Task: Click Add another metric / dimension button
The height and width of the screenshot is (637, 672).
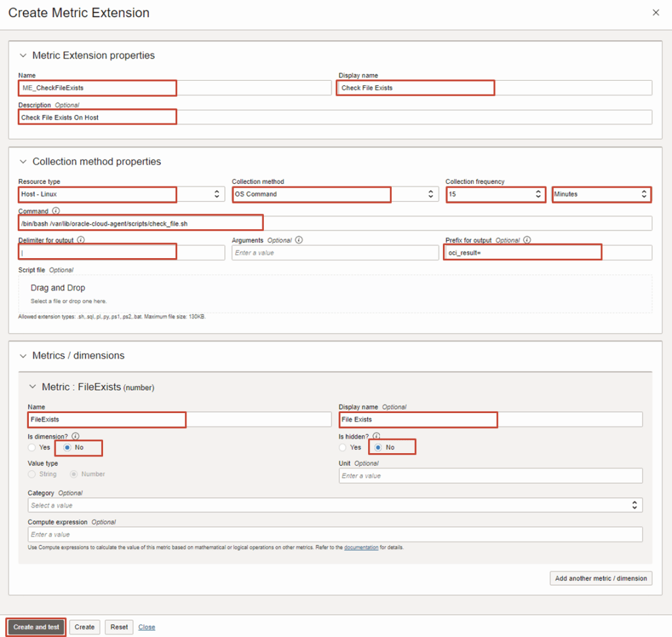Action: click(x=600, y=579)
